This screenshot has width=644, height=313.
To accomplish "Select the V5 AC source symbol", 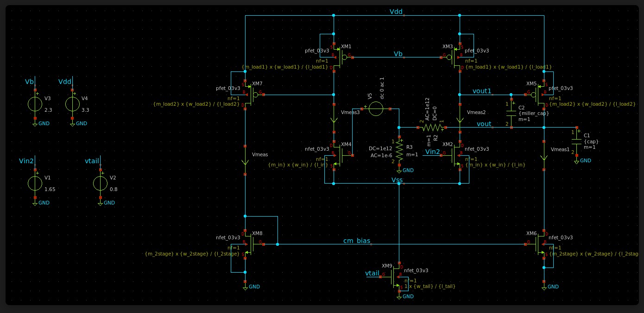I will pos(375,109).
